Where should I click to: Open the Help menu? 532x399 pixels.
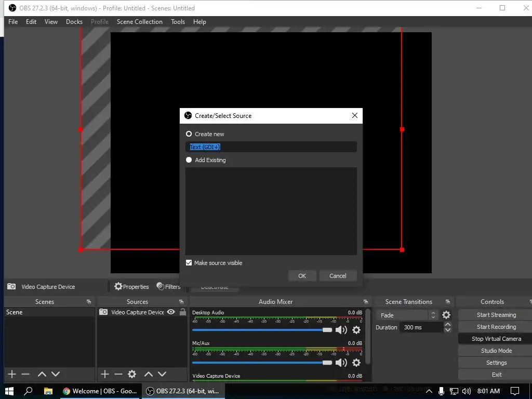[x=199, y=22]
